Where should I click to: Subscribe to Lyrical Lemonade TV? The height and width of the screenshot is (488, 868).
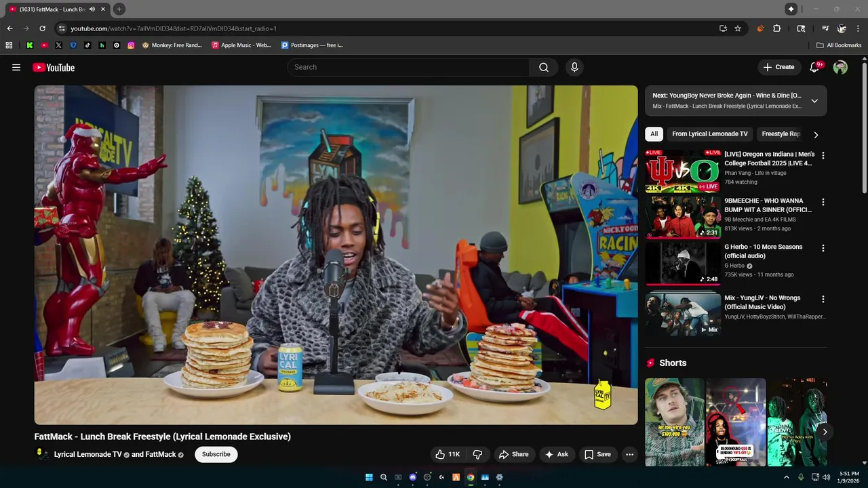[216, 454]
